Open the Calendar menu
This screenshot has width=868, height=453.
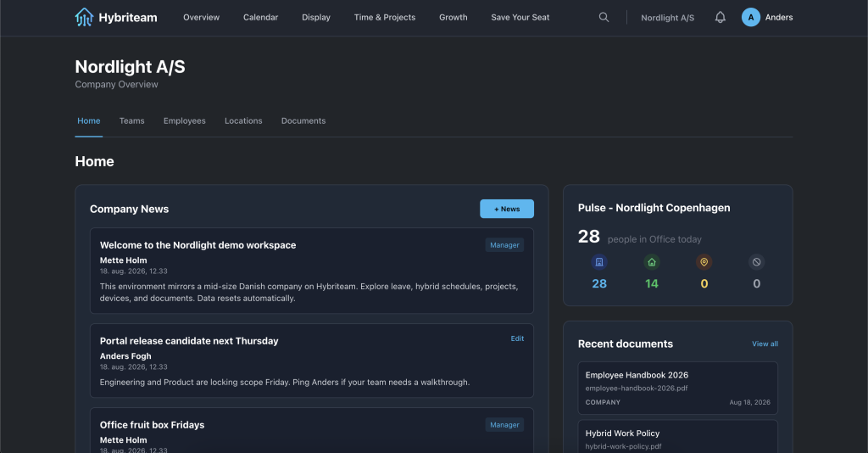pyautogui.click(x=261, y=17)
